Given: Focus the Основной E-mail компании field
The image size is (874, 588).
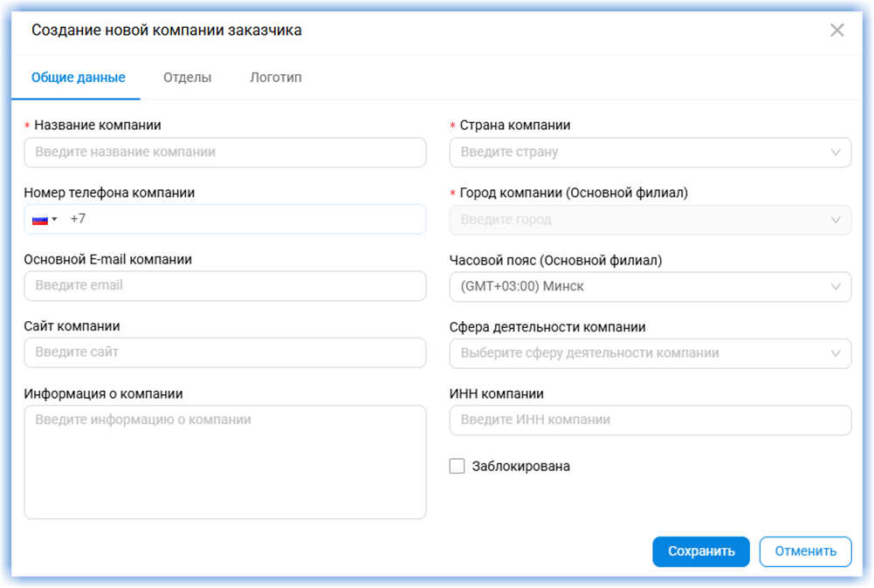Looking at the screenshot, I should pos(224,286).
